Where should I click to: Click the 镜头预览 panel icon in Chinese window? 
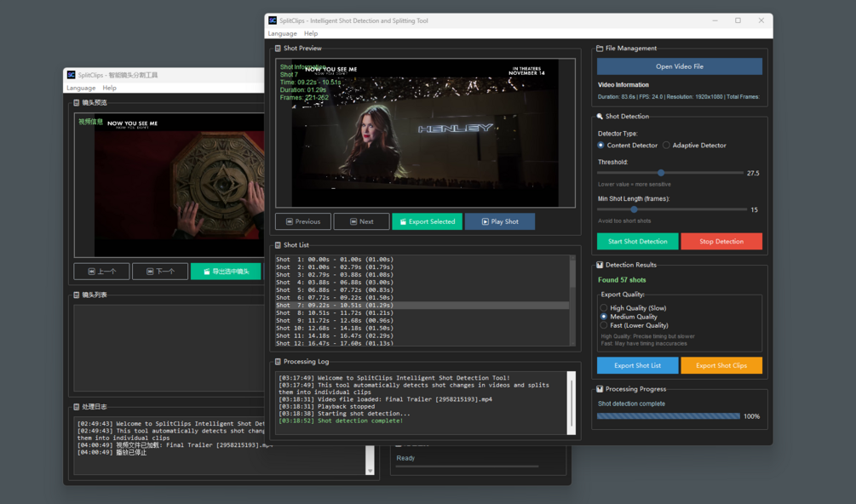[77, 102]
